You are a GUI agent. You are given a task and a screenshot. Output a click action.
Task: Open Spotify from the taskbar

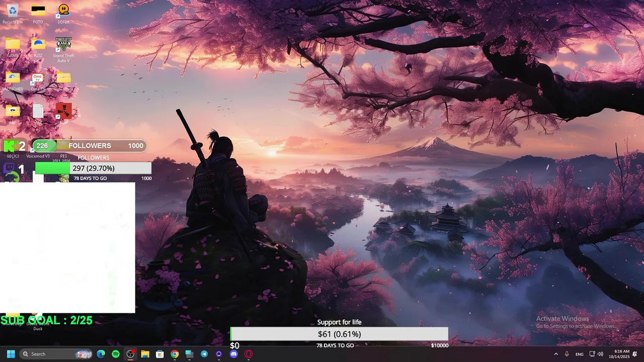[x=116, y=354]
